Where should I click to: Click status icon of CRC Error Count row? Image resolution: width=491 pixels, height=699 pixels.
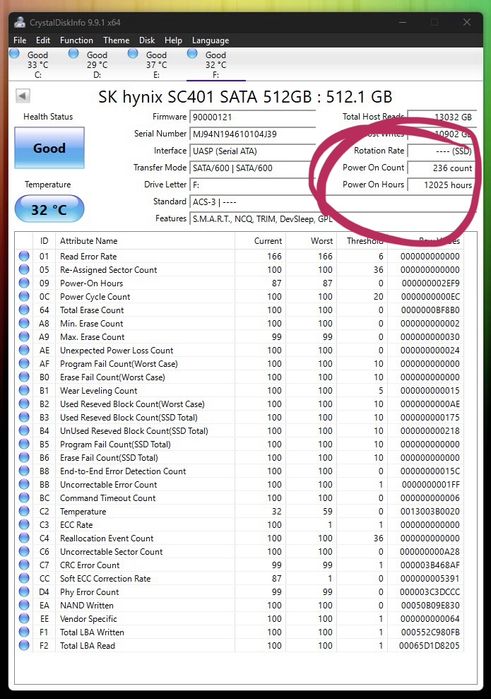pos(24,565)
